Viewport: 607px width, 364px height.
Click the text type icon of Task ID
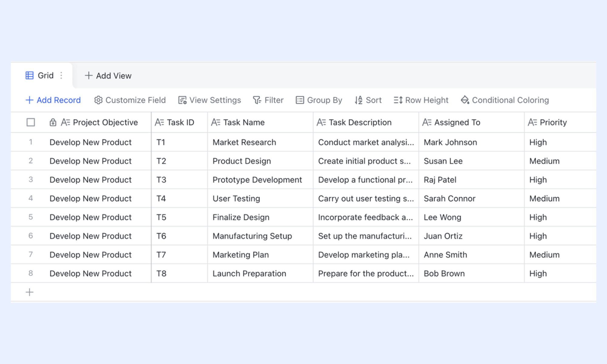[x=159, y=122]
